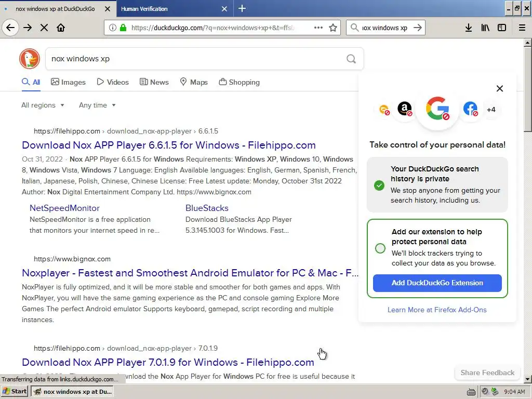Open Download Nox APP Player 7.0.1.9 result
Viewport: 532px width, 399px height.
[x=168, y=362]
